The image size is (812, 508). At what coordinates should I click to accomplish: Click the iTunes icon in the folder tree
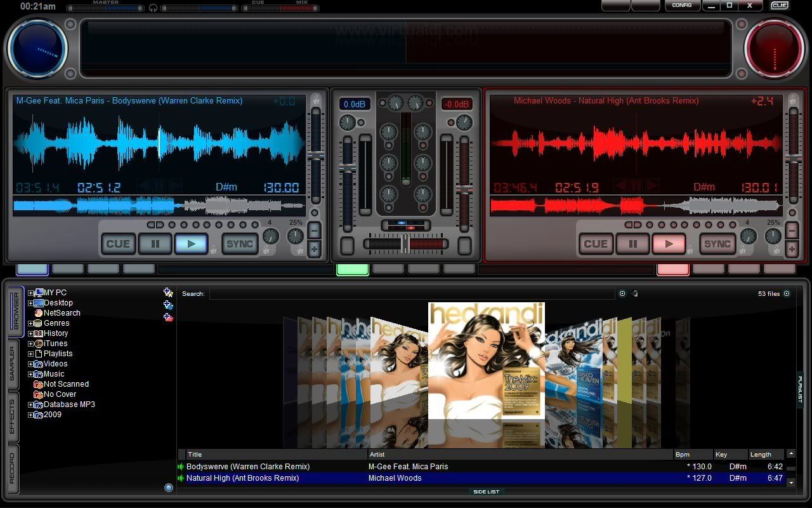[x=39, y=344]
